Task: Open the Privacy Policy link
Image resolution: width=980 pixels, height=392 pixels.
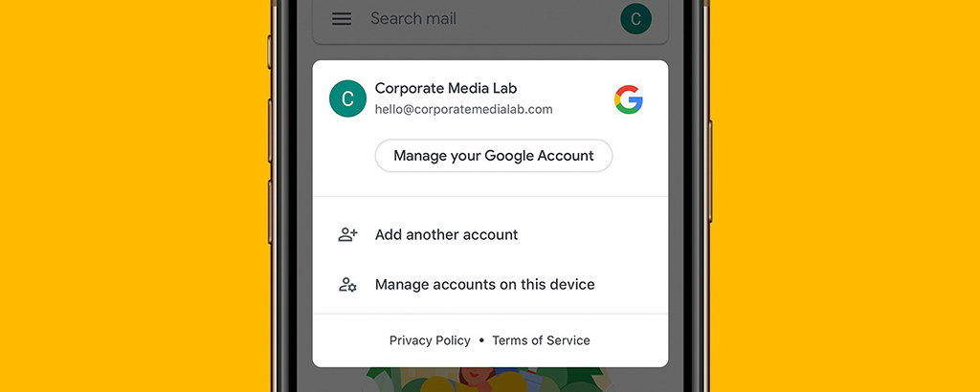Action: (430, 340)
